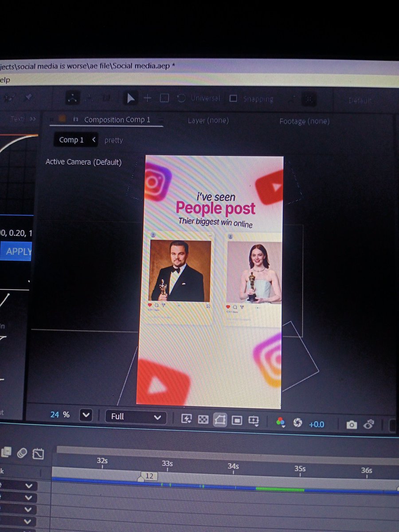Switch to the Layer (none) tab
Viewport: 399px width, 532px height.
(208, 120)
